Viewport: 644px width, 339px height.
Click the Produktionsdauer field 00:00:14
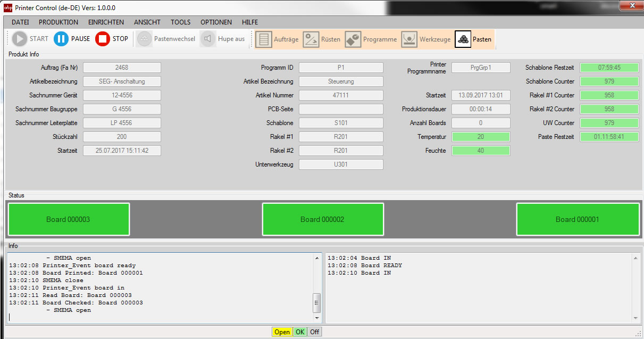pyautogui.click(x=481, y=109)
